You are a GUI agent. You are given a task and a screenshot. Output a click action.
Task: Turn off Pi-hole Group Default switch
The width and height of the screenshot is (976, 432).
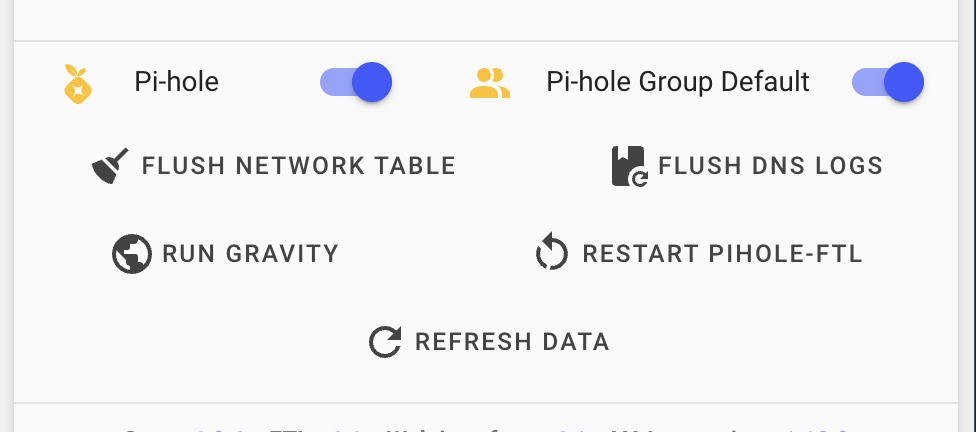click(888, 82)
